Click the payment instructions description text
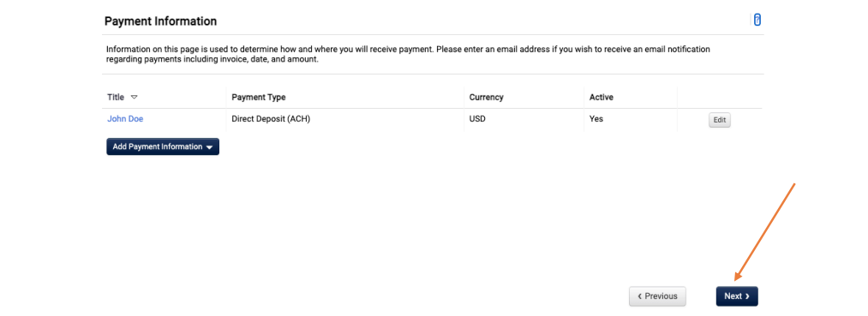 [x=408, y=54]
